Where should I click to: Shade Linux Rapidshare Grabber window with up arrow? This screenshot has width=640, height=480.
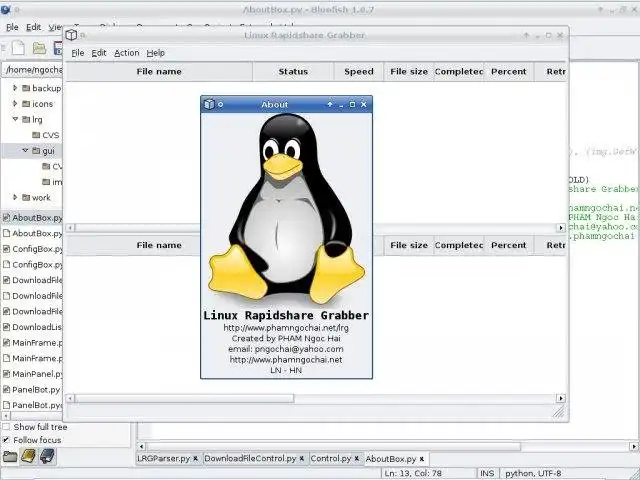tap(526, 36)
